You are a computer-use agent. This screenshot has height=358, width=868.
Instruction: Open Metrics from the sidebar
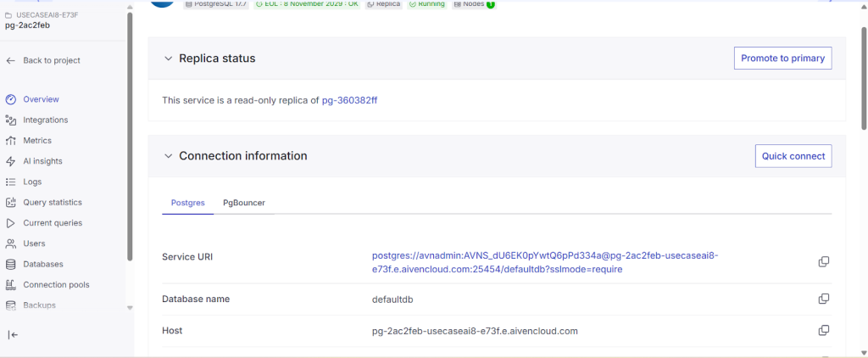[37, 141]
